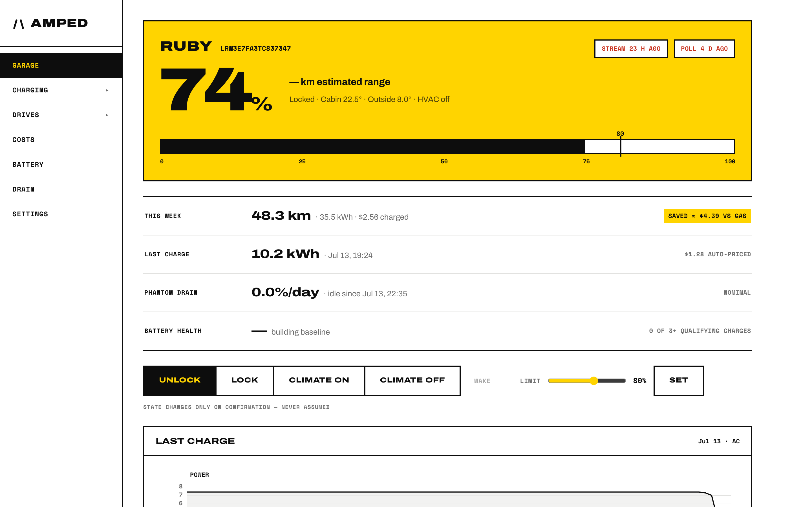
Task: Turn Climate On
Action: pos(319,381)
